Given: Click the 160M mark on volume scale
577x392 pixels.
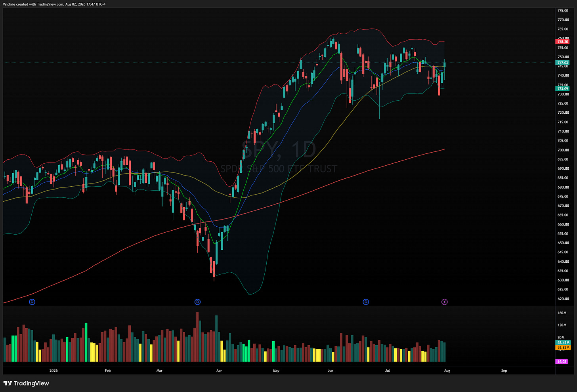Looking at the screenshot, I should click(x=562, y=313).
